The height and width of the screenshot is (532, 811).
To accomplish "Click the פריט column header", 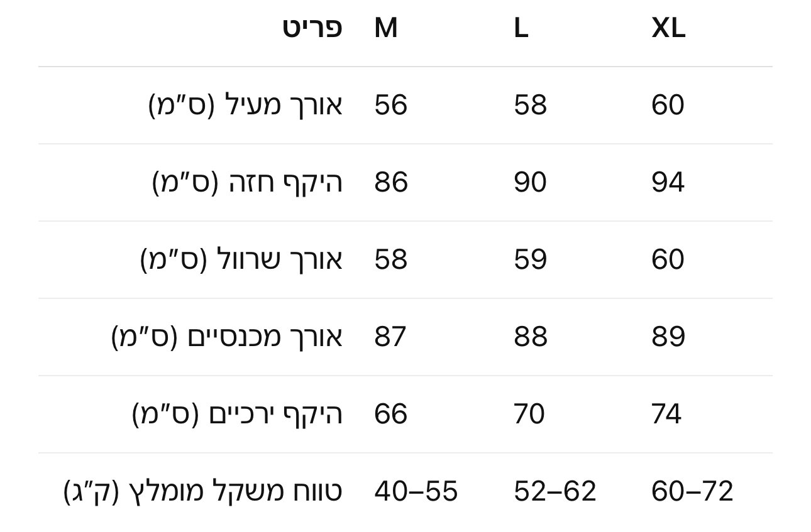I will click(x=312, y=28).
